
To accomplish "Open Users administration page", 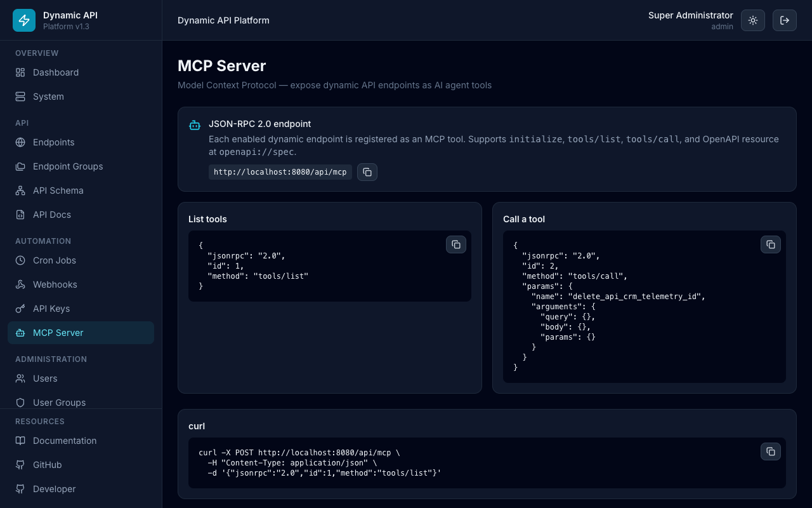I will point(81,378).
